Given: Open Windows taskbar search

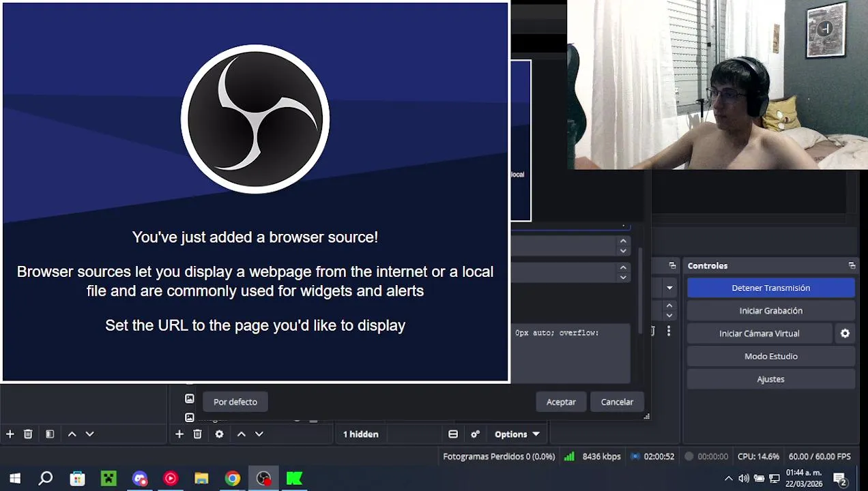Looking at the screenshot, I should click(x=46, y=479).
